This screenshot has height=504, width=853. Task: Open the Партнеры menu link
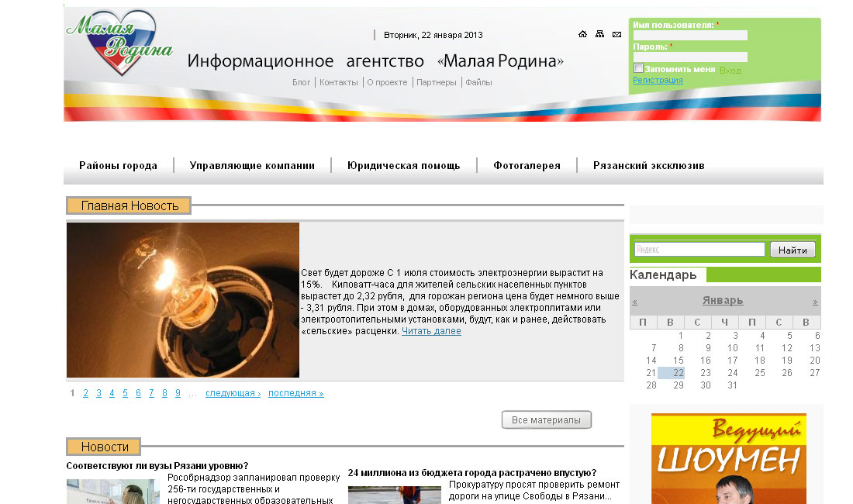[x=437, y=82]
